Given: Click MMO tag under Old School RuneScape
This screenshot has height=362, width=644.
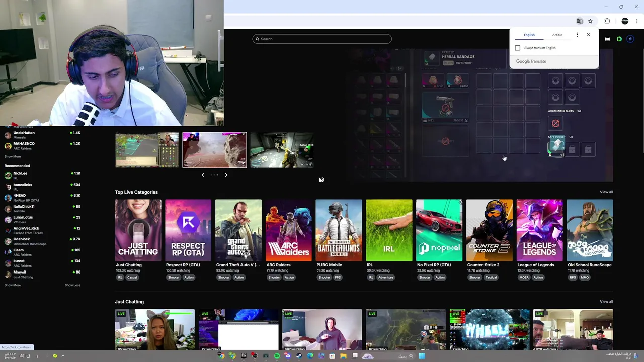Looking at the screenshot, I should tap(585, 277).
